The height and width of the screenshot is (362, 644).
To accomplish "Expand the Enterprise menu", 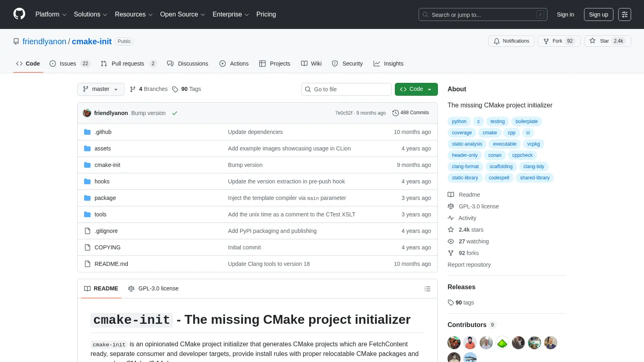I will [231, 14].
